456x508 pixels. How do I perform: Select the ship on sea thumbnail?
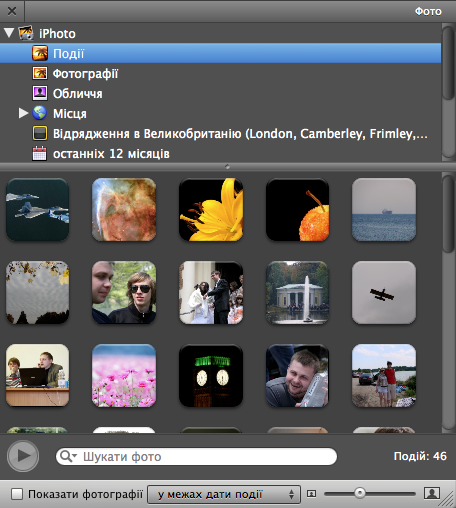[384, 209]
